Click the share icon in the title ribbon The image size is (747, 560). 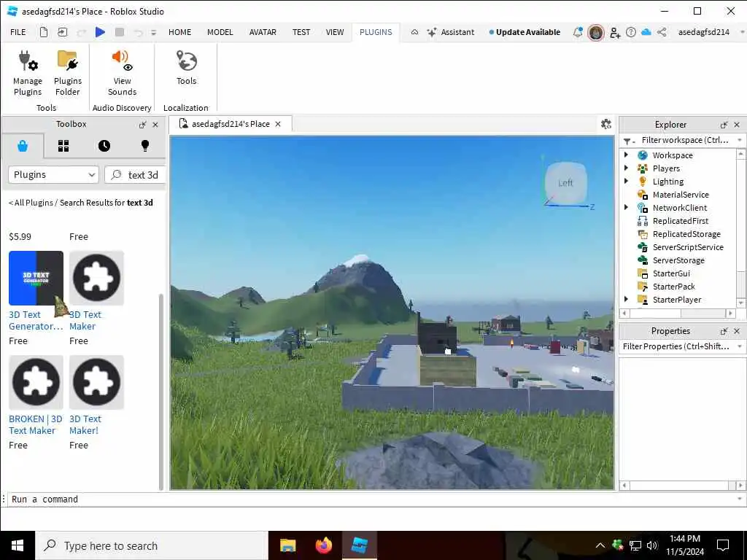tap(662, 32)
